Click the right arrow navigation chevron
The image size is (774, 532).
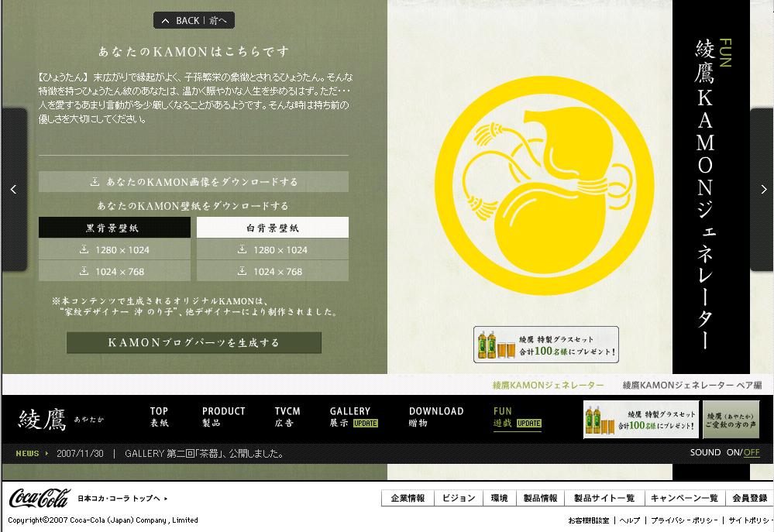pyautogui.click(x=763, y=190)
